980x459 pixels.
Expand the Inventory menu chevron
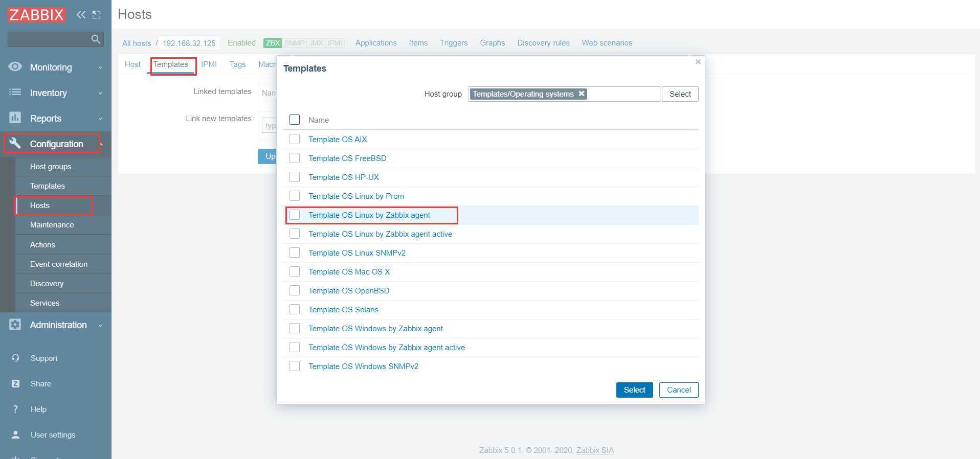click(100, 93)
